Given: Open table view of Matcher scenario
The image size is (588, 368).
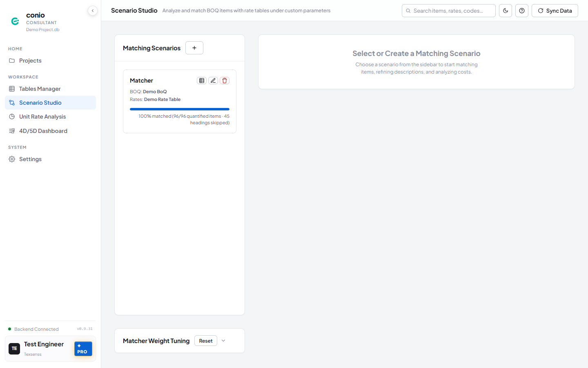Looking at the screenshot, I should point(202,81).
